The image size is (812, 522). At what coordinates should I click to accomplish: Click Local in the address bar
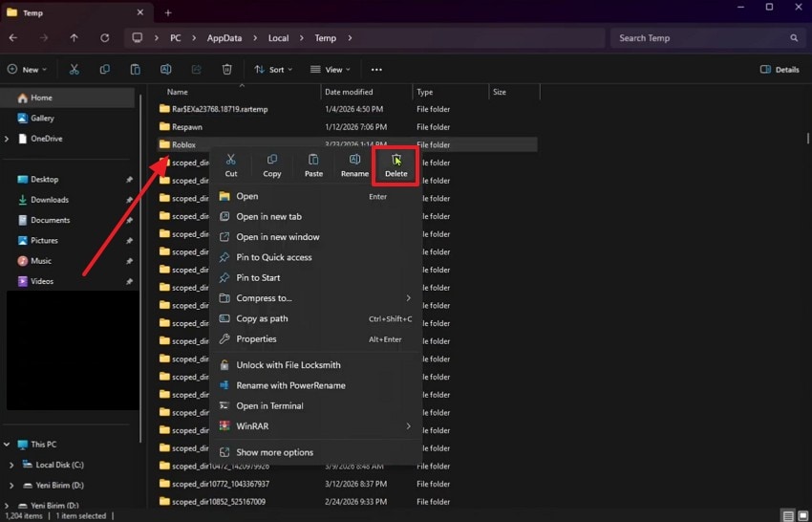[x=278, y=38]
